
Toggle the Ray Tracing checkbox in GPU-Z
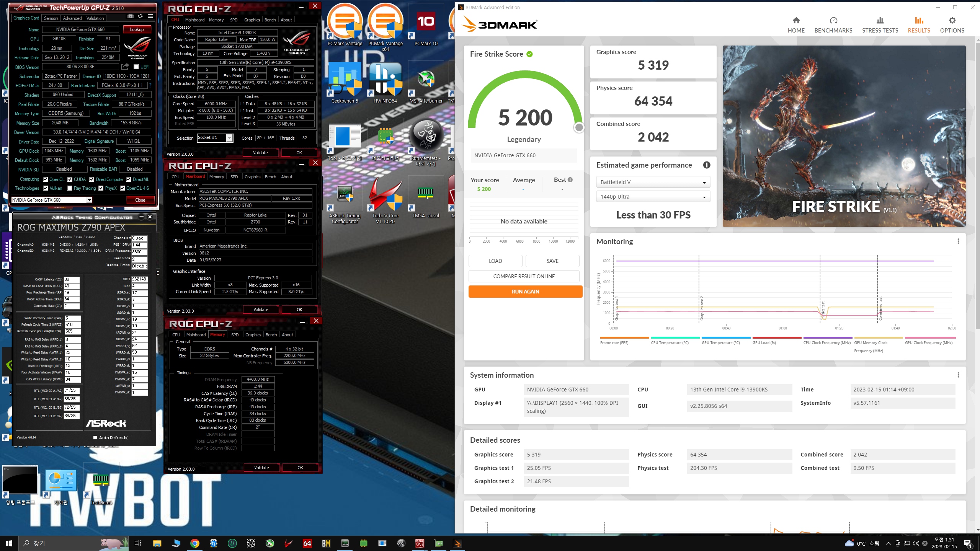click(70, 188)
